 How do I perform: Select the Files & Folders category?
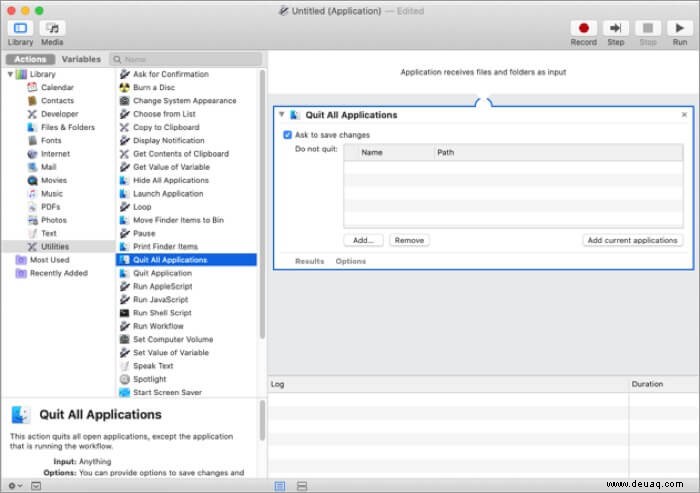tap(68, 127)
